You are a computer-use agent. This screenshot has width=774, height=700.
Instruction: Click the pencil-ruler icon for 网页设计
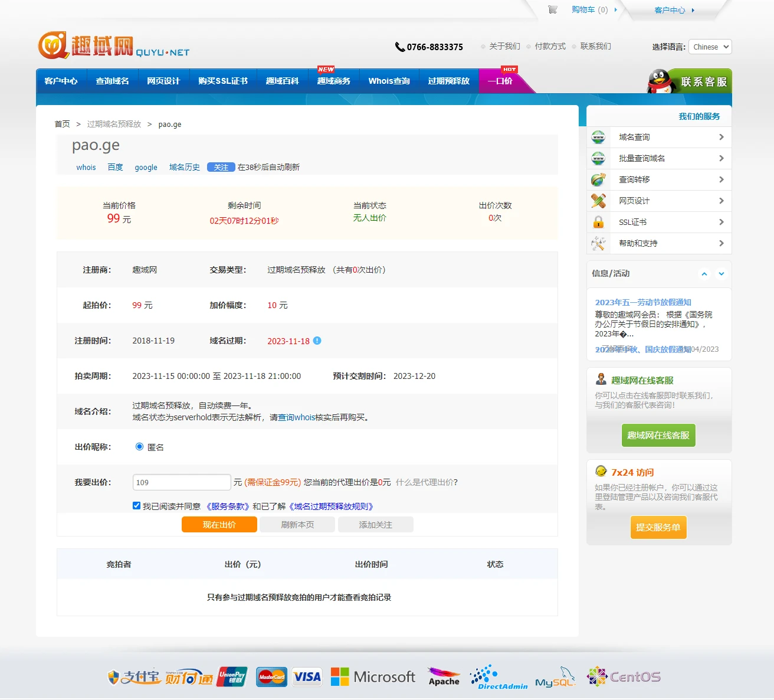point(598,201)
